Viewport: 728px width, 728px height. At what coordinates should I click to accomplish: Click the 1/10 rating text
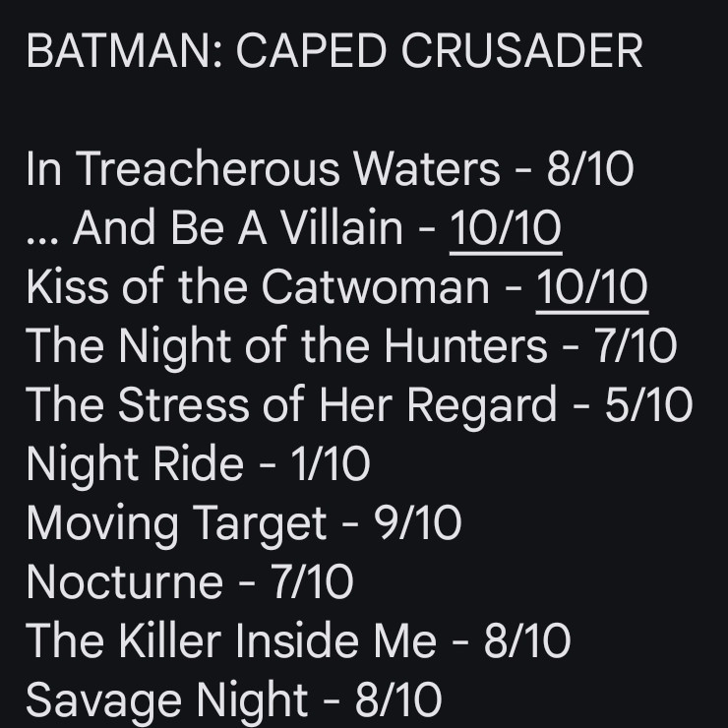tap(331, 464)
